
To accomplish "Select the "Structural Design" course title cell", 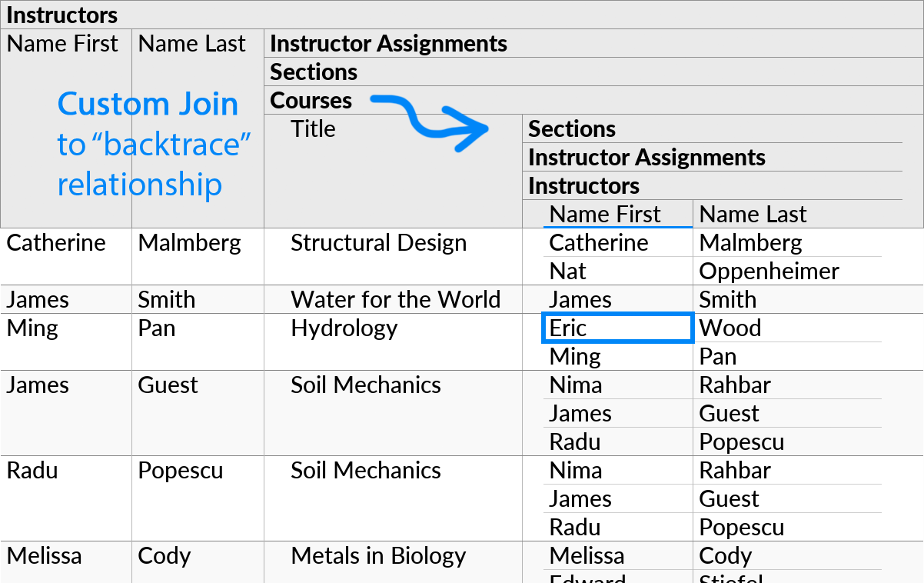I will coord(378,242).
